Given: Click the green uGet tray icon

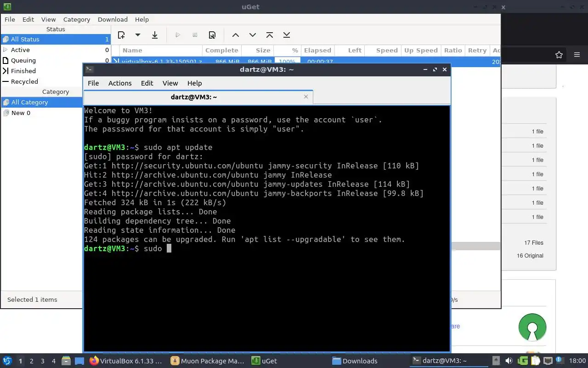Looking at the screenshot, I should click(x=522, y=361).
